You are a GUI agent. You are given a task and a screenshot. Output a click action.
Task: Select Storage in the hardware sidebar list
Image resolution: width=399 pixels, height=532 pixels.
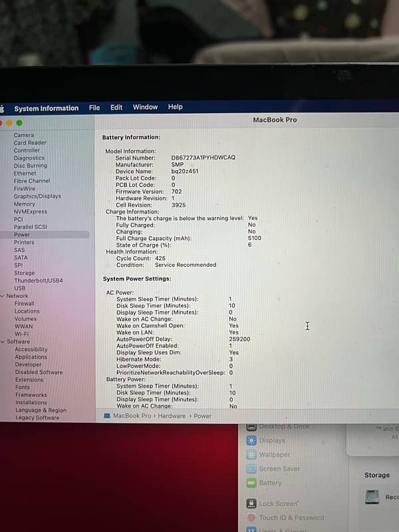tap(24, 273)
